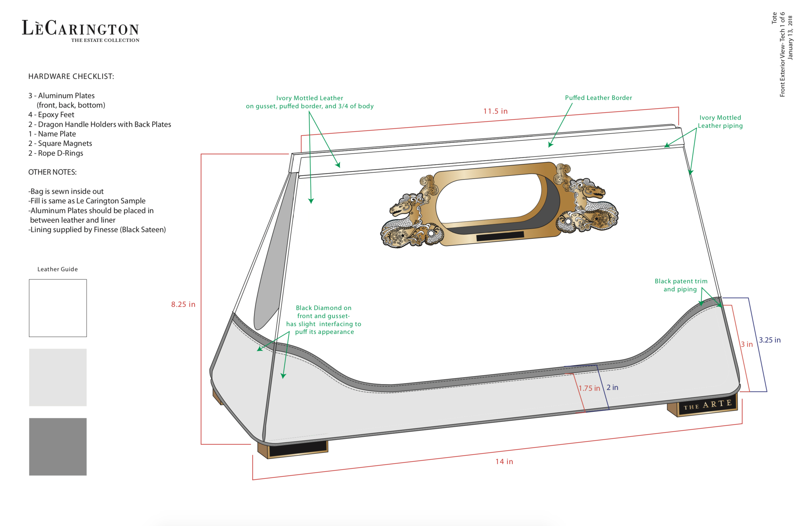Click the white leather guide swatch
The image size is (812, 526).
click(58, 308)
